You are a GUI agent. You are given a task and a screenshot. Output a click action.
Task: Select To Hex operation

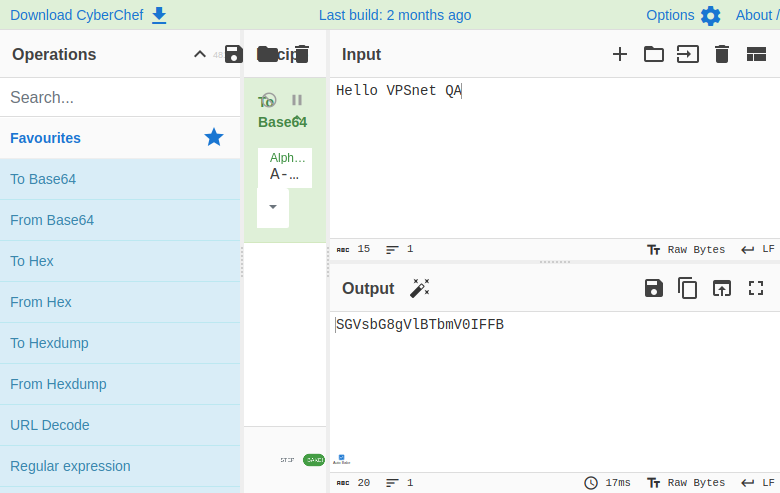120,261
